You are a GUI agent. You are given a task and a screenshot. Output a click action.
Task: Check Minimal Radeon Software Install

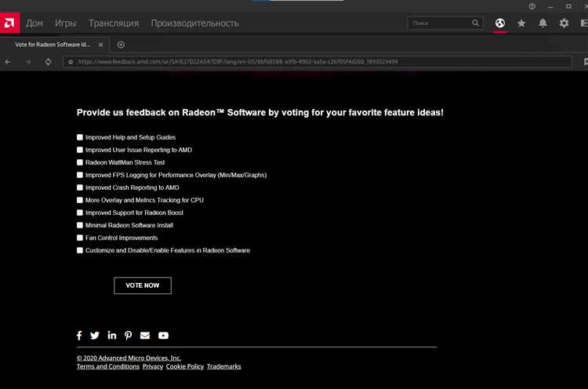[80, 225]
